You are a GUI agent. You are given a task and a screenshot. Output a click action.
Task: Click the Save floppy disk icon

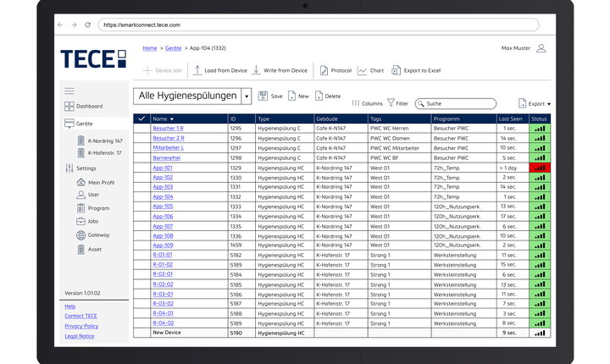click(x=263, y=97)
